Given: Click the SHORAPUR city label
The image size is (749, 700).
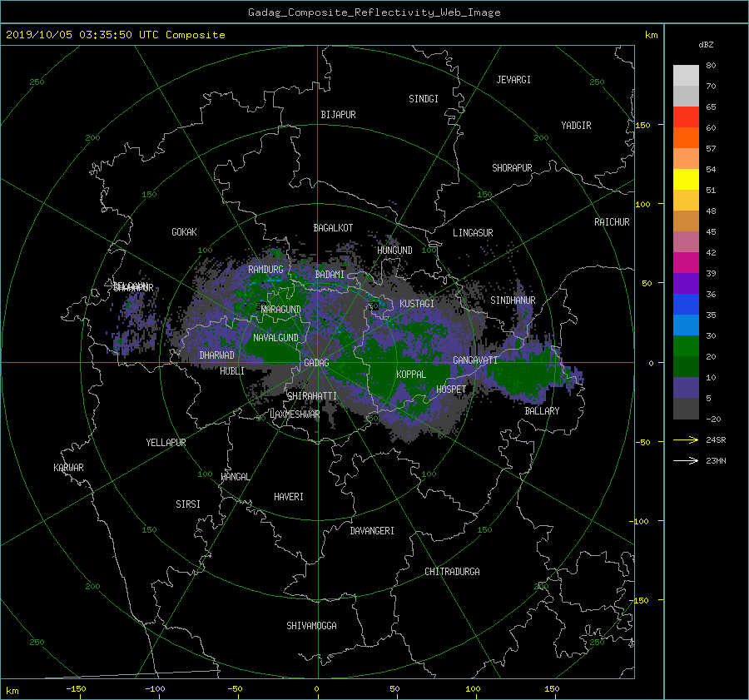Looking at the screenshot, I should coord(512,168).
